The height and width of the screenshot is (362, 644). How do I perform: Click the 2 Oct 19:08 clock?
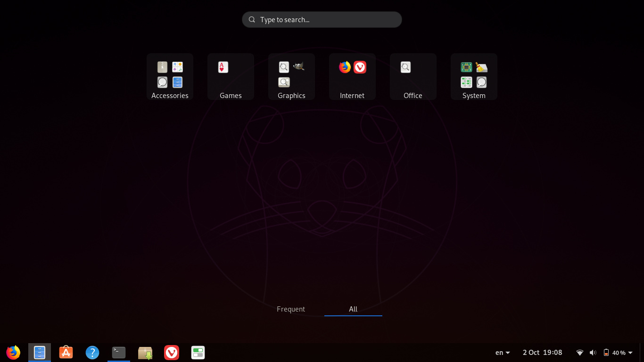(x=542, y=353)
